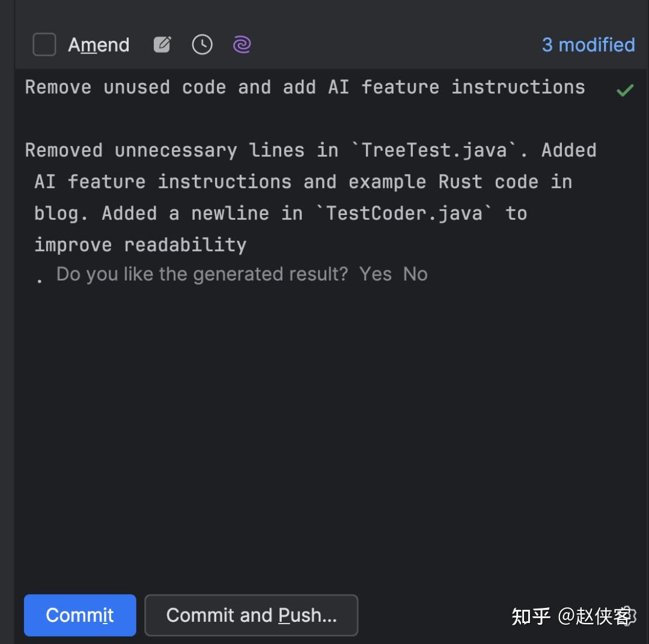
Task: Select the Amend label text
Action: pyautogui.click(x=98, y=44)
